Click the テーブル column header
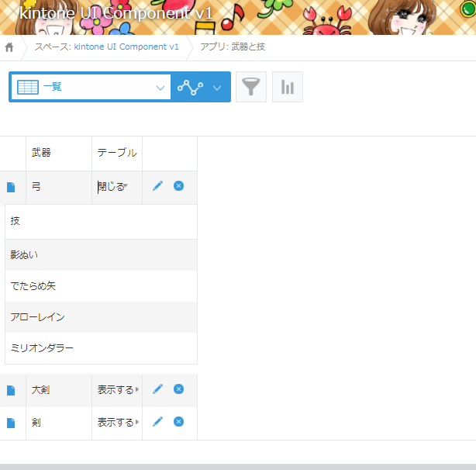 click(117, 153)
